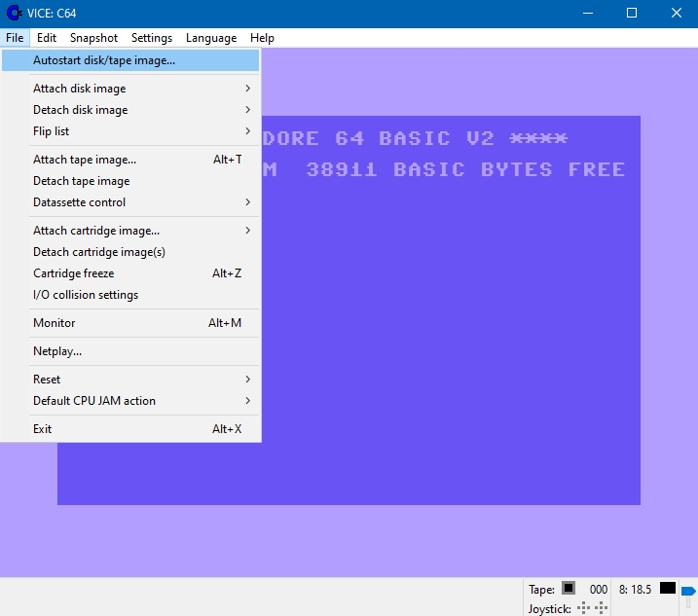Open the Help menu
Screen dimensions: 698x616
262,38
